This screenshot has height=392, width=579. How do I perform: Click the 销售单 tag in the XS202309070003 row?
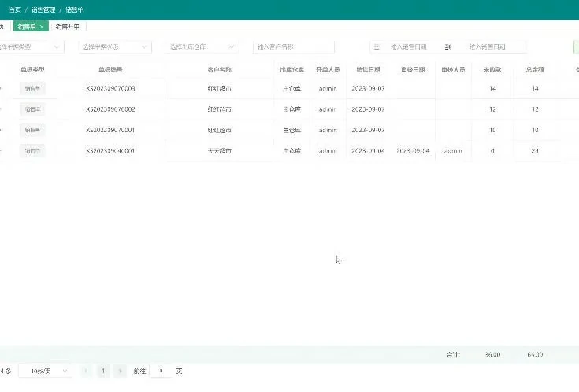[x=33, y=88]
